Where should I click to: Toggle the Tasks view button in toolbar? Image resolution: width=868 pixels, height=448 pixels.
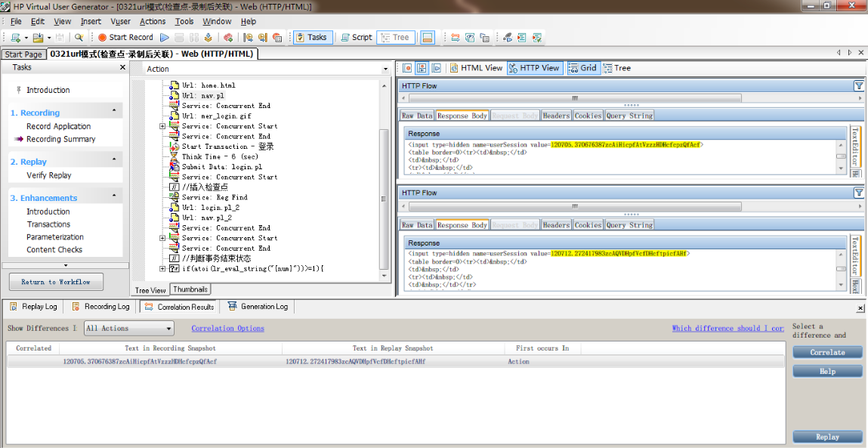(x=312, y=38)
